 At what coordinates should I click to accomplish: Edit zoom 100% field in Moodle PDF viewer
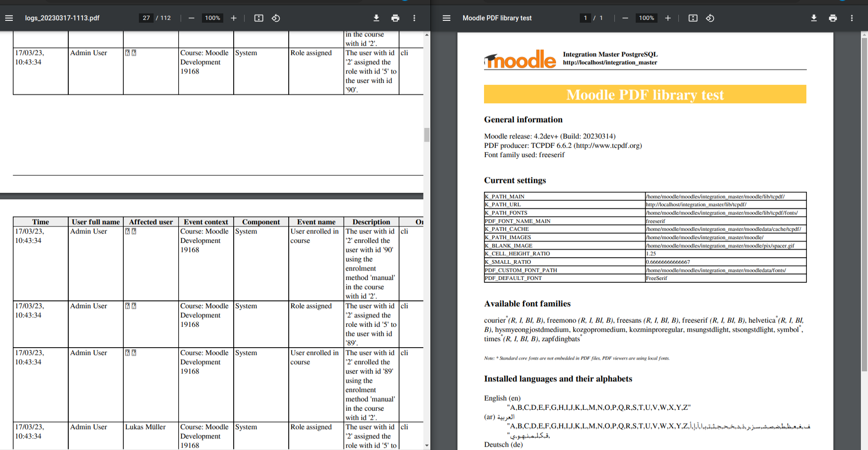pos(647,18)
